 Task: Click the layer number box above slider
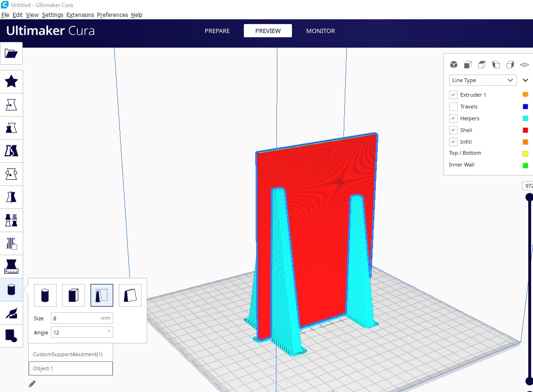click(528, 186)
